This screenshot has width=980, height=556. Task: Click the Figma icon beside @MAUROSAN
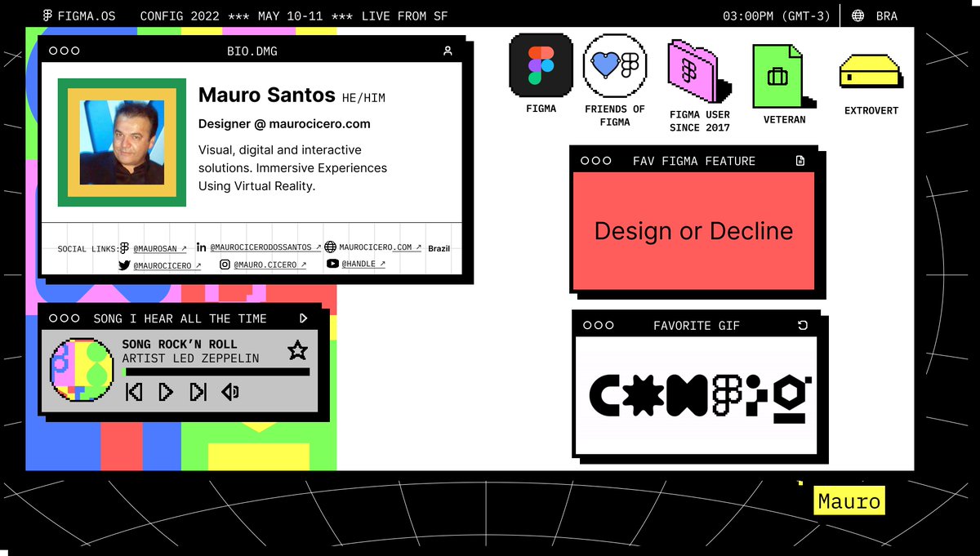click(125, 248)
